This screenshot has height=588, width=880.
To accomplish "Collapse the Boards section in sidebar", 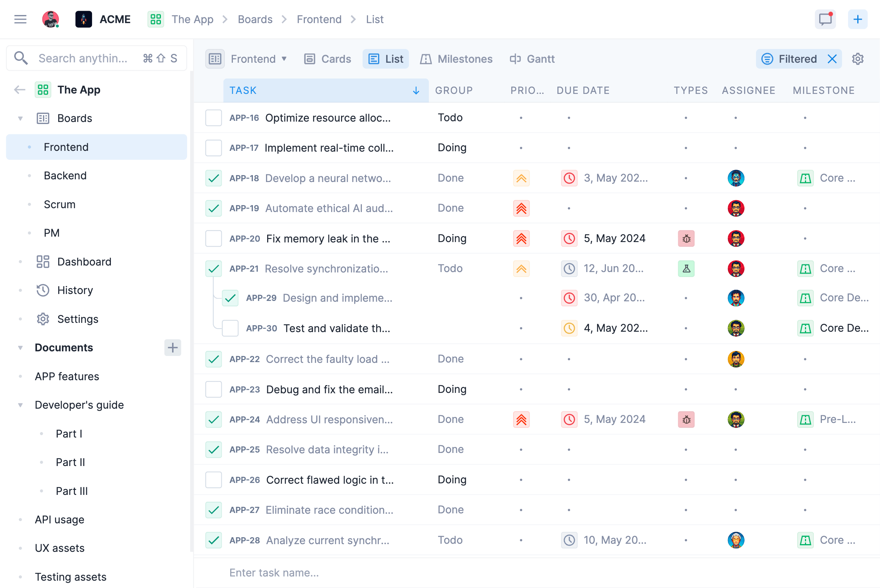I will tap(20, 118).
